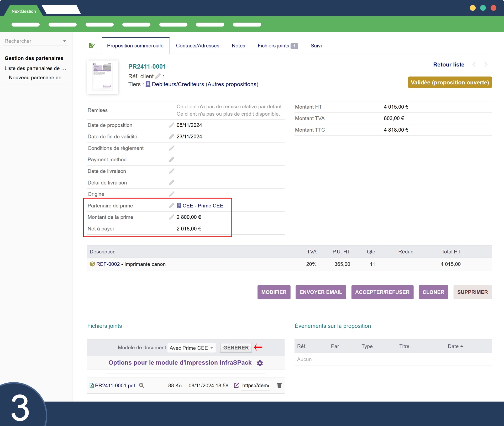Go to the next record with right chevron
Viewport: 504px width, 426px height.
click(x=486, y=65)
